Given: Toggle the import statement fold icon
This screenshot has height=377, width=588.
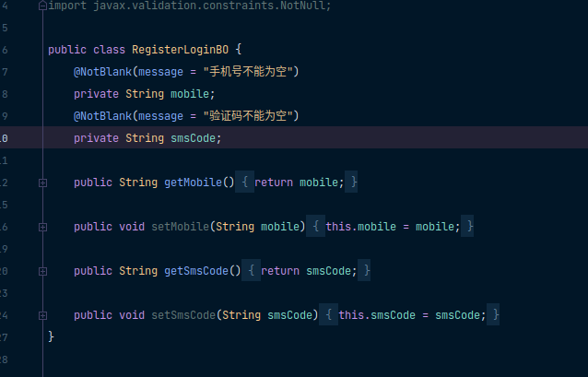Looking at the screenshot, I should pyautogui.click(x=42, y=6).
